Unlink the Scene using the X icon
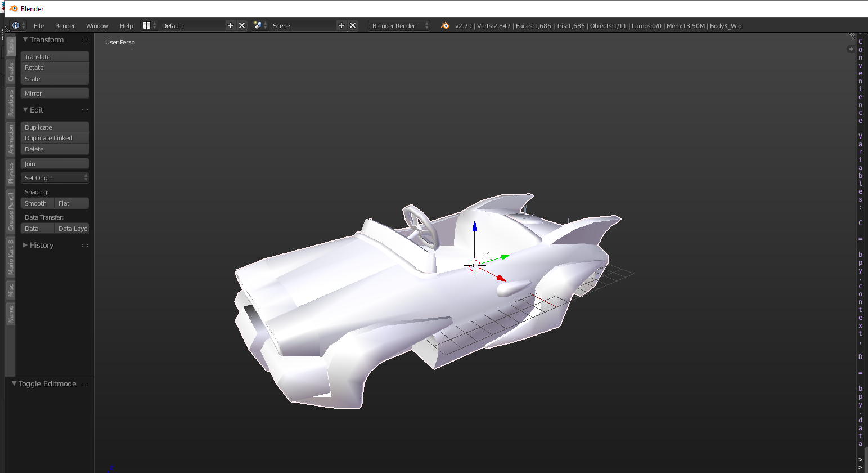 (x=352, y=25)
